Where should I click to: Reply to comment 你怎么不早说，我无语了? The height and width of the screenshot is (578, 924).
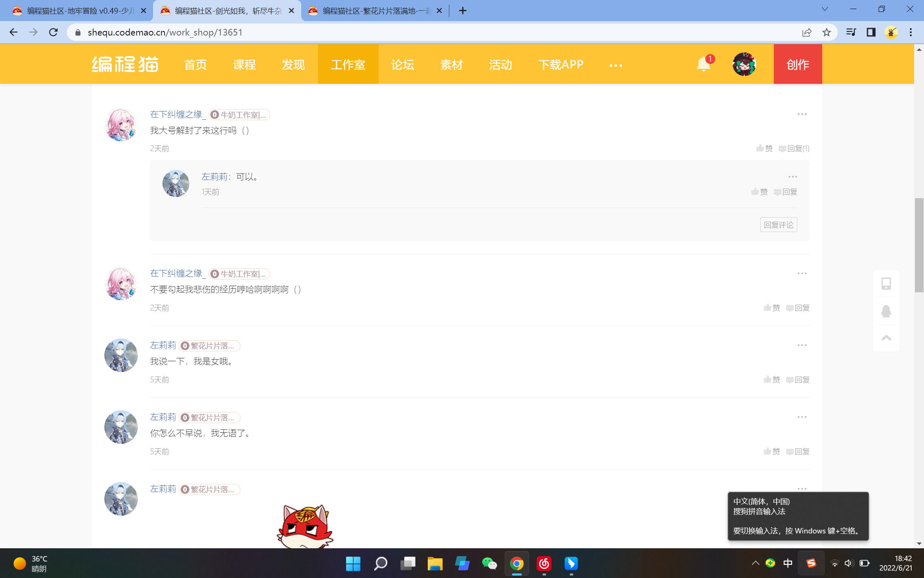(798, 451)
